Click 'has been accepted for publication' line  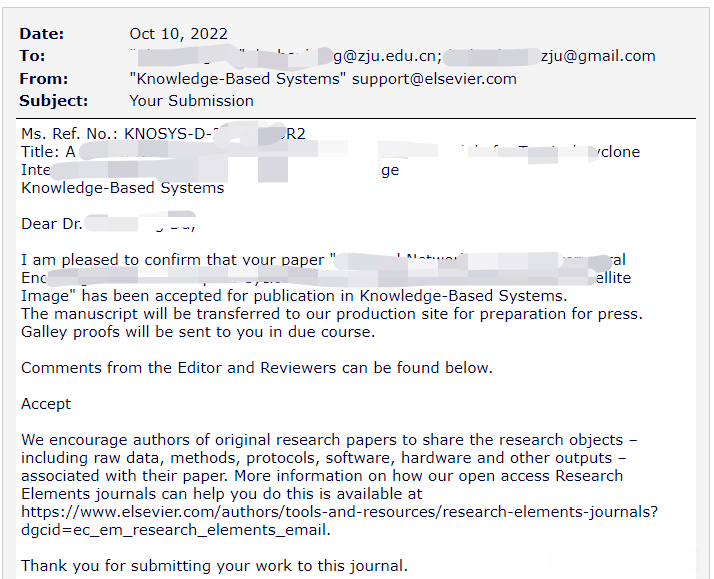294,296
